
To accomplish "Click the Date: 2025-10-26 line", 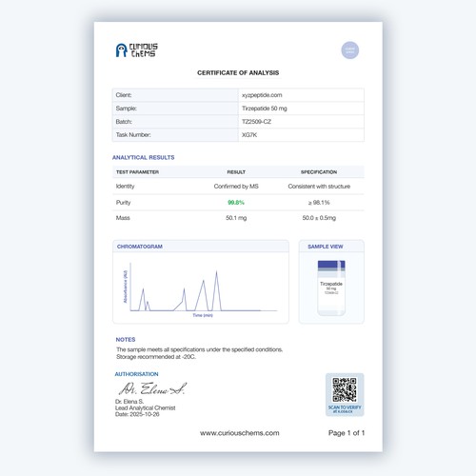I will 137,414.
